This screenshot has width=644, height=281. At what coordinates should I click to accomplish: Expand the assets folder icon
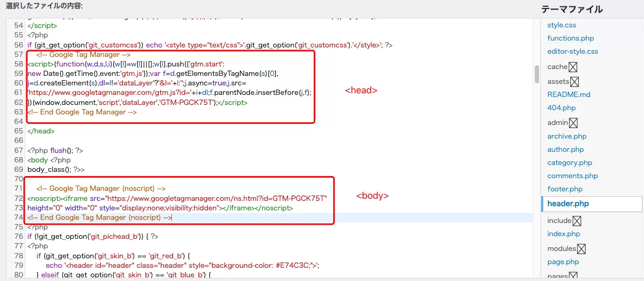[x=575, y=82]
